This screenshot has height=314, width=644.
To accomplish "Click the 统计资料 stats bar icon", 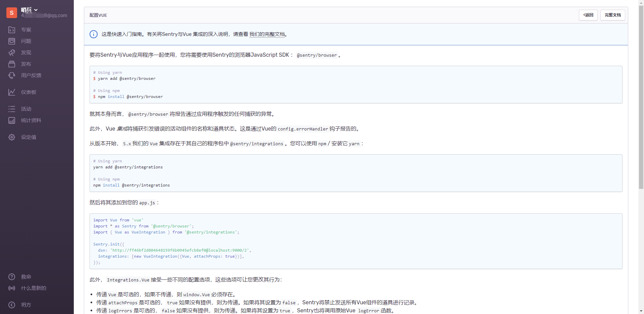I will (12, 120).
